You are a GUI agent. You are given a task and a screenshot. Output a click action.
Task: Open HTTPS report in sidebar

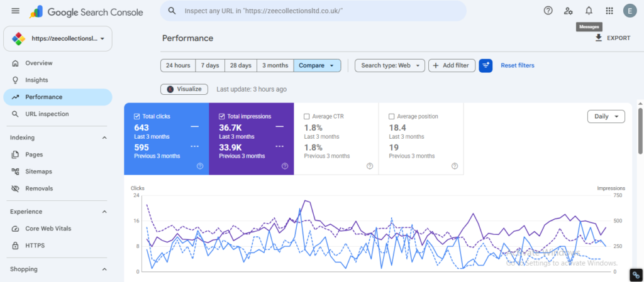click(x=57, y=246)
